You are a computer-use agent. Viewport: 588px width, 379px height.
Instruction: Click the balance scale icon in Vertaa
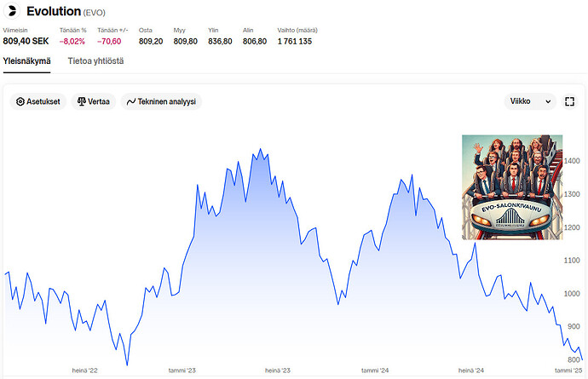[x=82, y=101]
